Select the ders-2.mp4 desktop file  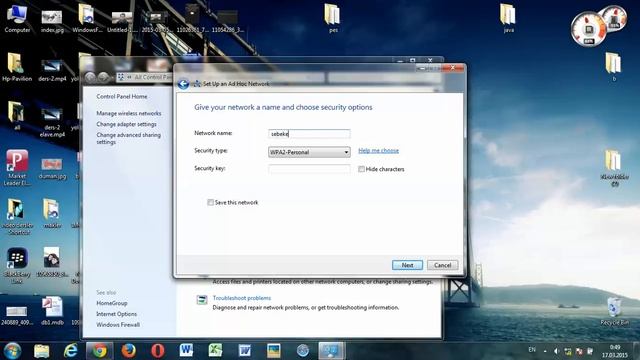pyautogui.click(x=52, y=69)
